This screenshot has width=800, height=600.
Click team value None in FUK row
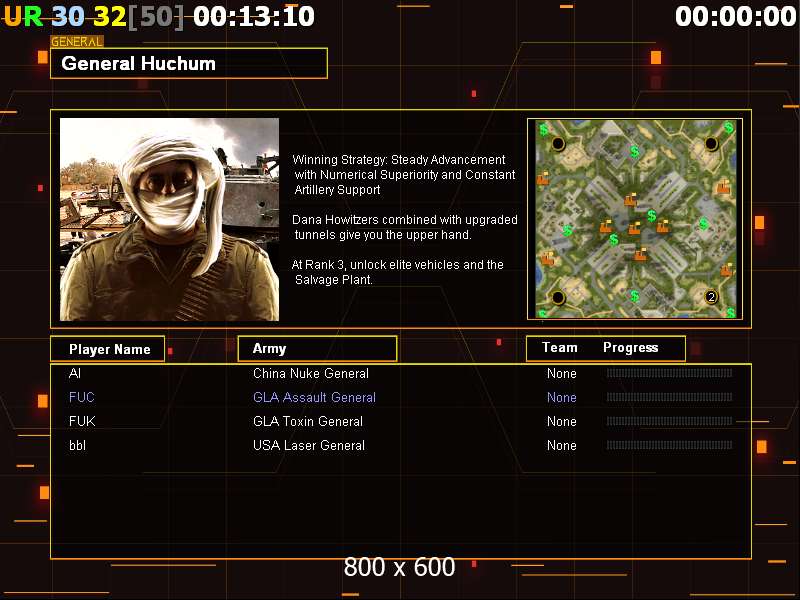[x=562, y=421]
